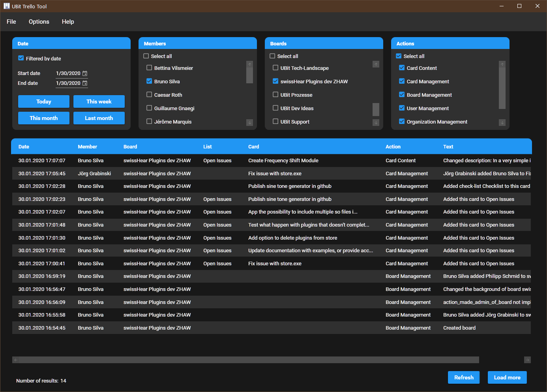Uncheck Select all in Actions panel
Image resolution: width=547 pixels, height=392 pixels.
coord(399,56)
